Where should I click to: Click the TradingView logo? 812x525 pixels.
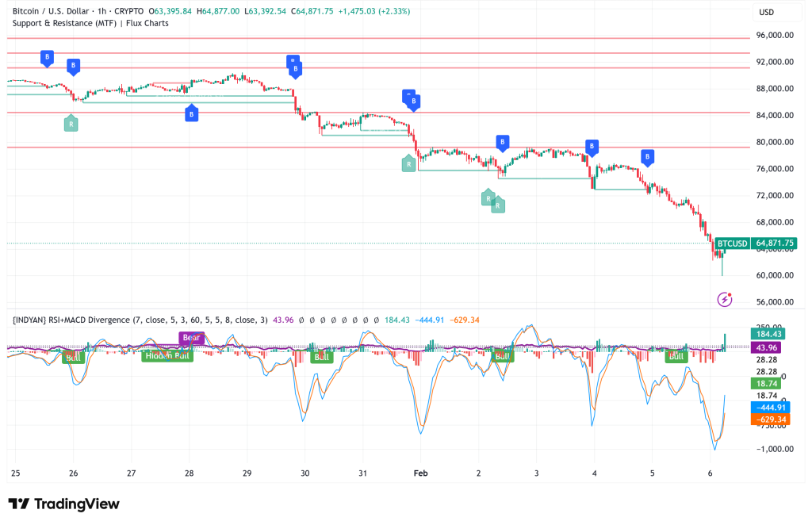[x=63, y=504]
